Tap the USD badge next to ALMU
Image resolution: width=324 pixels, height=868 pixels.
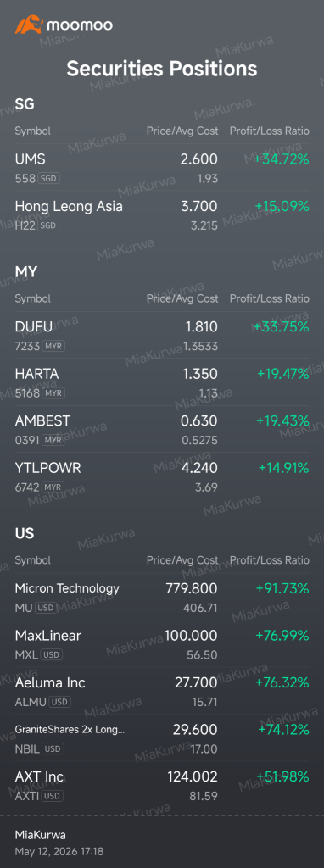click(x=60, y=702)
